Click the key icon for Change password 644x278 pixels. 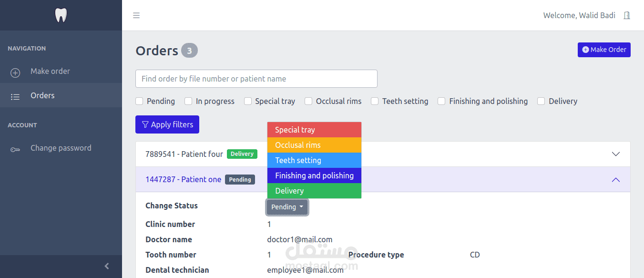tap(15, 149)
